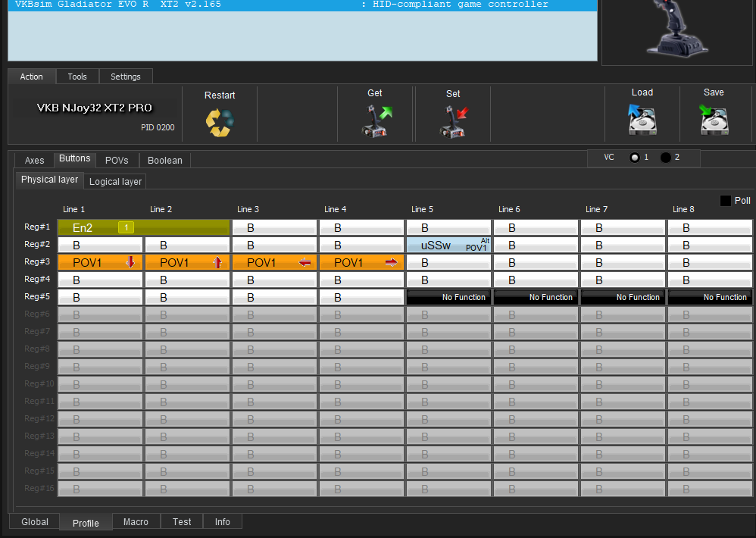The width and height of the screenshot is (756, 538).
Task: Open the Profile bottom tab
Action: point(86,523)
